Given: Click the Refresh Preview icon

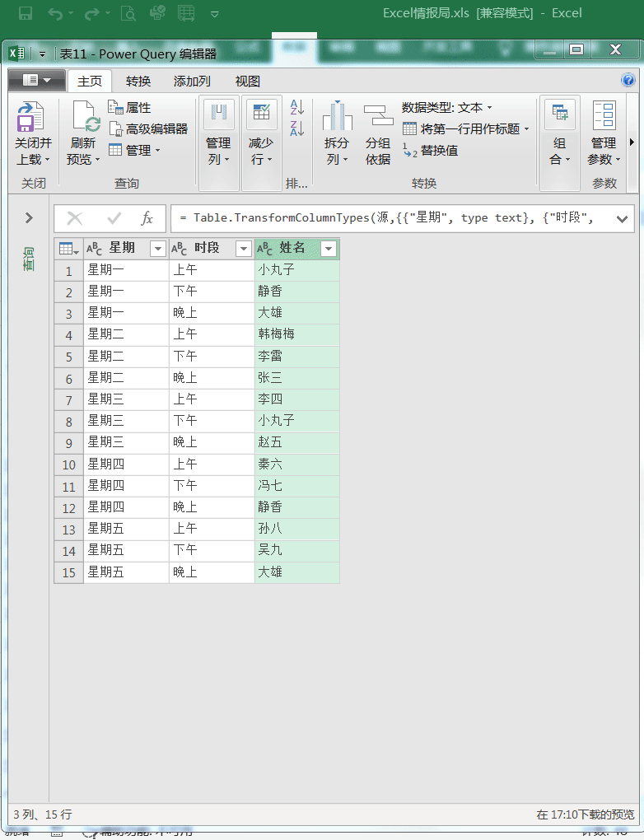Looking at the screenshot, I should [x=84, y=117].
